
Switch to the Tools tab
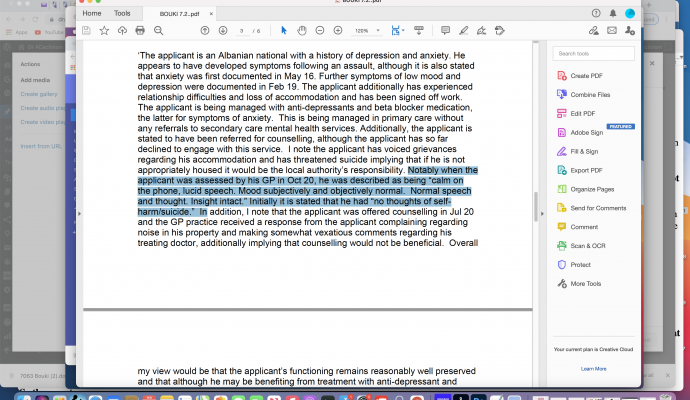click(x=122, y=13)
